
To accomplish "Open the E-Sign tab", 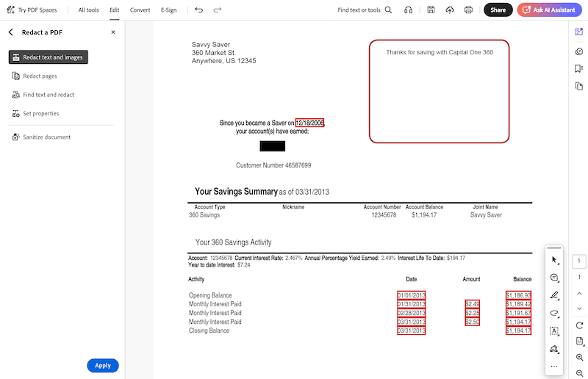I will 169,10.
